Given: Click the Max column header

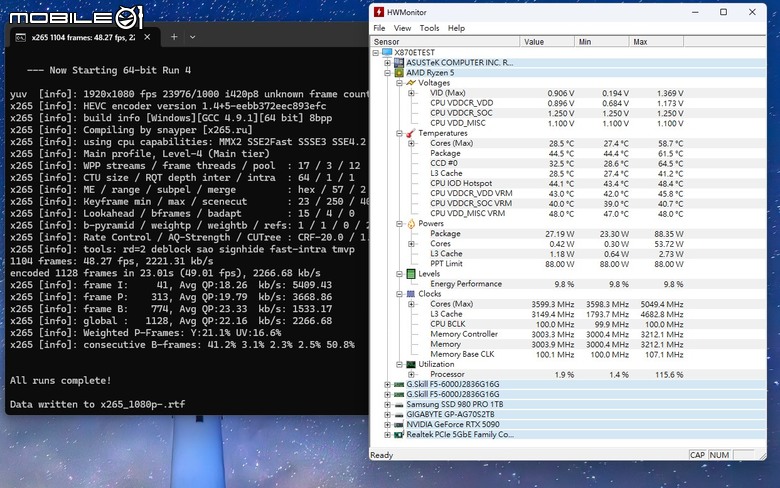Looking at the screenshot, I should (656, 42).
